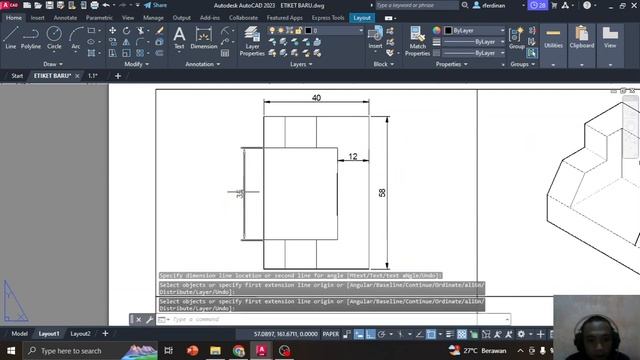This screenshot has height=360, width=640.
Task: Select the Dimension tool
Action: pyautogui.click(x=204, y=38)
